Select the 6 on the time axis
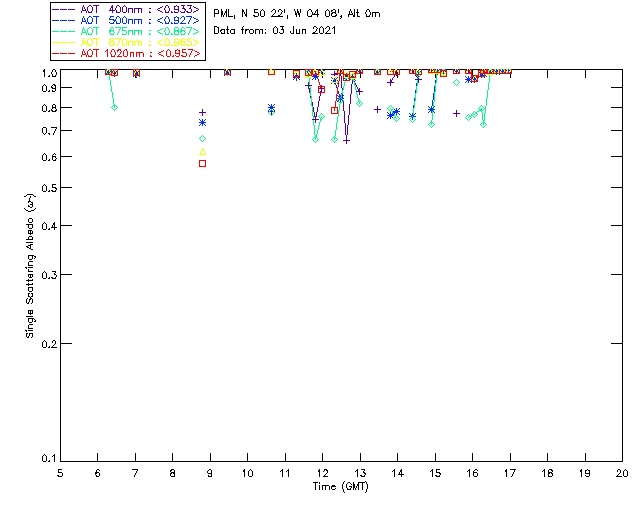 (98, 473)
